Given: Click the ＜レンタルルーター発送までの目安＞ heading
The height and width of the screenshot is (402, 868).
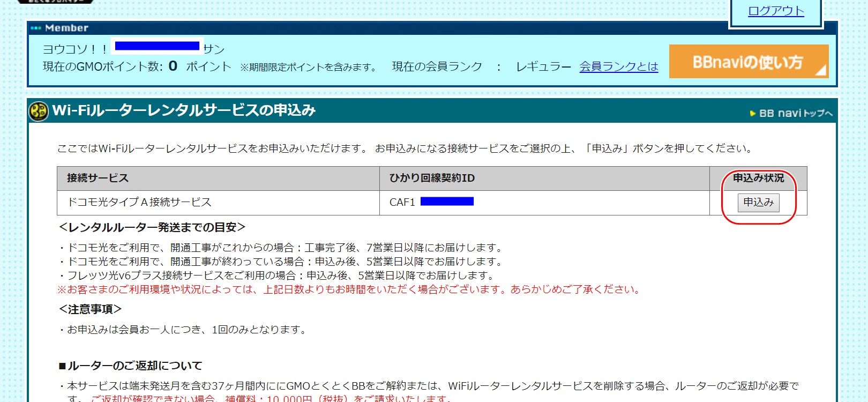Looking at the screenshot, I should coord(152,227).
